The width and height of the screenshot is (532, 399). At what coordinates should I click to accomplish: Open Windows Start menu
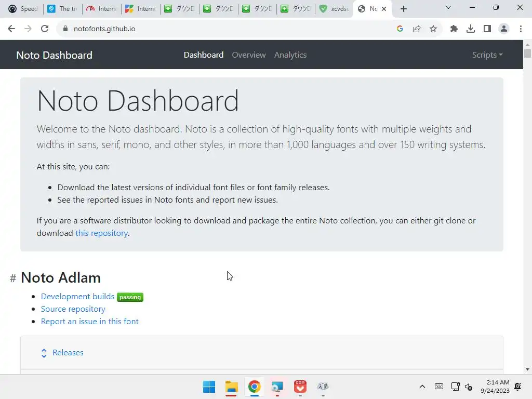[209, 387]
